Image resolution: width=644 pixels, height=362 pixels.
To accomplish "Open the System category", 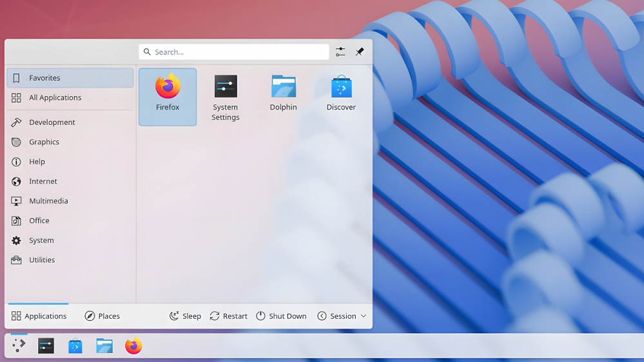I will [x=70, y=240].
